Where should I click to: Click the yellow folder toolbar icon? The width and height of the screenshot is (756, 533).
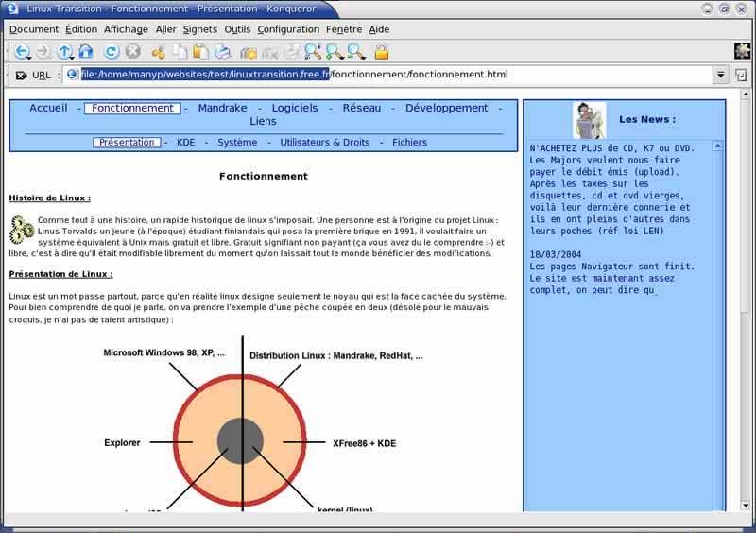coord(249,52)
